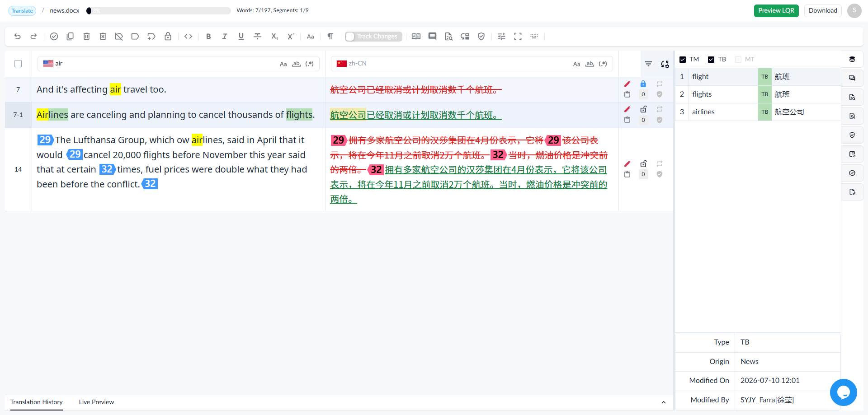Confirm segment with the checkmark circle icon
The height and width of the screenshot is (415, 868).
click(54, 37)
